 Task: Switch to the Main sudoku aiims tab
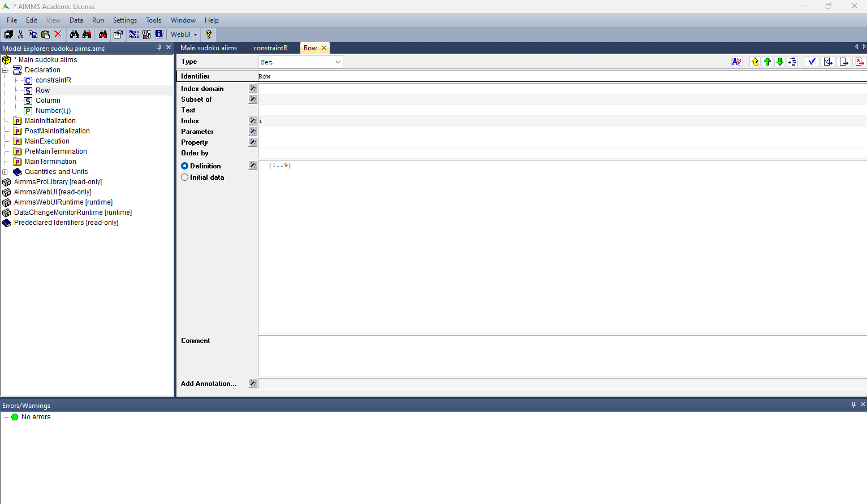[209, 48]
